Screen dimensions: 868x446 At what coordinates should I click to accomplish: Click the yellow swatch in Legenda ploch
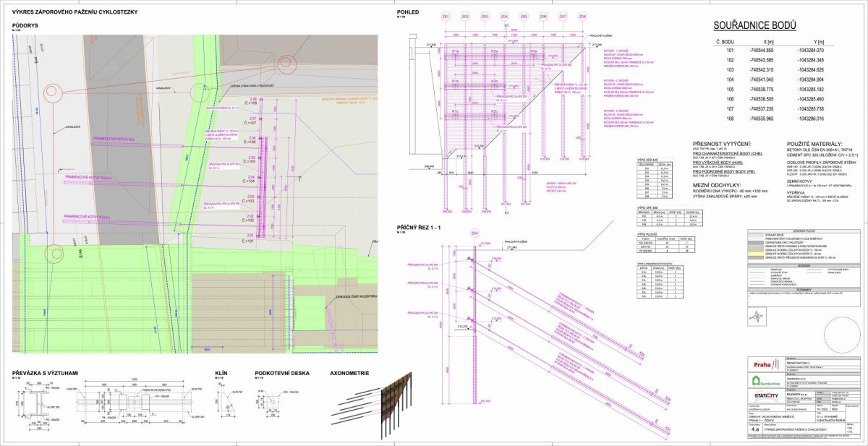click(x=756, y=254)
